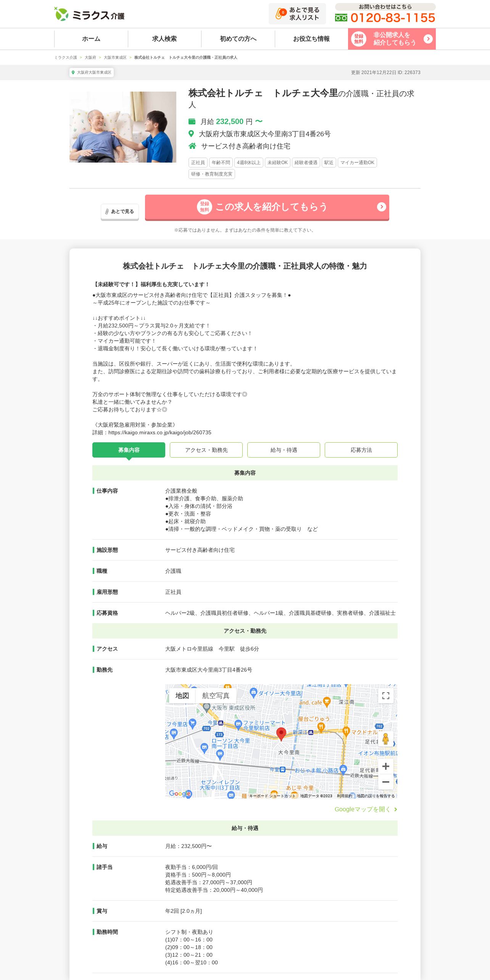Click the 正社員 tag
Screen dimensions: 490x980
click(x=198, y=163)
